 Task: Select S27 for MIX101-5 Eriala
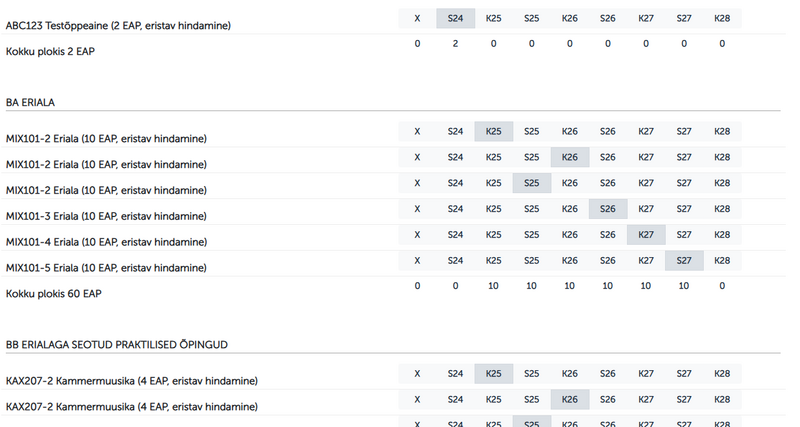coord(684,260)
